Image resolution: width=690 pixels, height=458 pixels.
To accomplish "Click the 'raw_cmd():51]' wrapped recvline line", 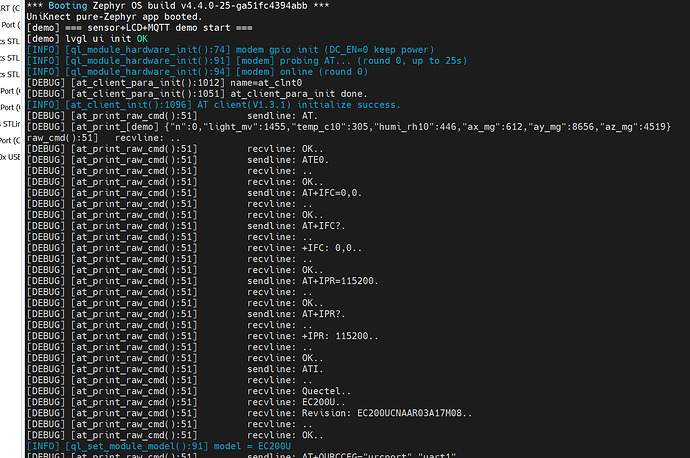I will 103,138.
